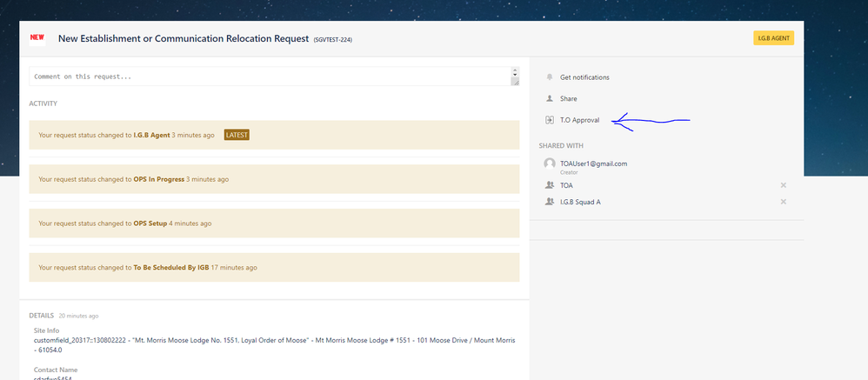This screenshot has width=868, height=380.
Task: Click the request title heading text
Action: click(184, 39)
